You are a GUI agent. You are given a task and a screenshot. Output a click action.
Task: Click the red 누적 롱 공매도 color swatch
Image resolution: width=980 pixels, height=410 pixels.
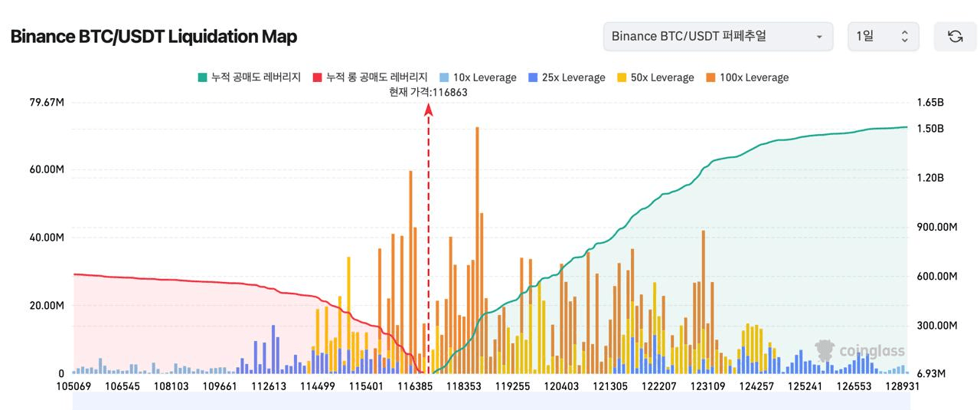[x=317, y=77]
